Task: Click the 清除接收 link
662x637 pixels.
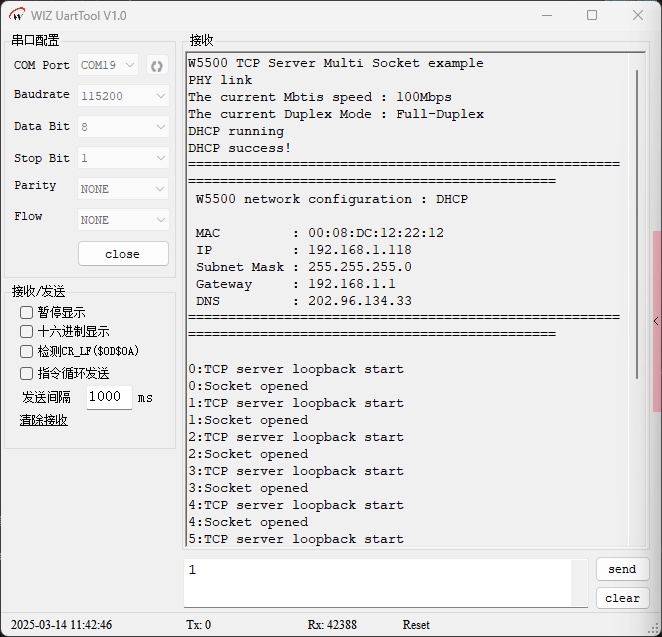Action: [x=44, y=420]
